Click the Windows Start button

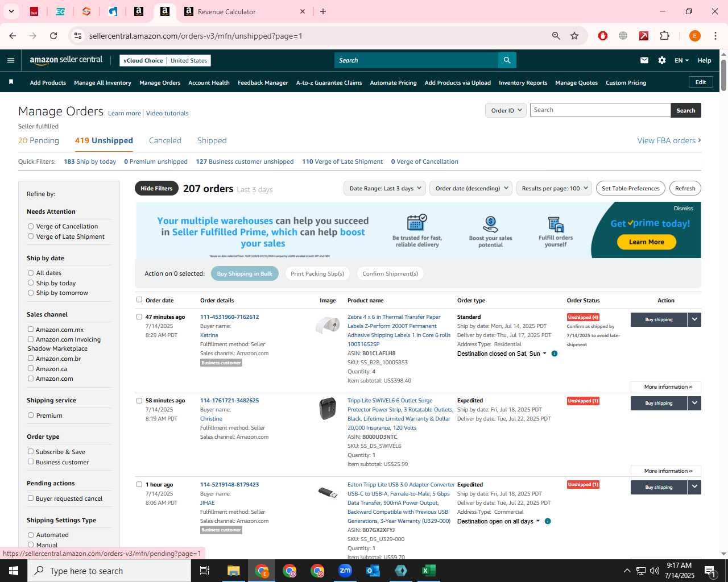14,571
